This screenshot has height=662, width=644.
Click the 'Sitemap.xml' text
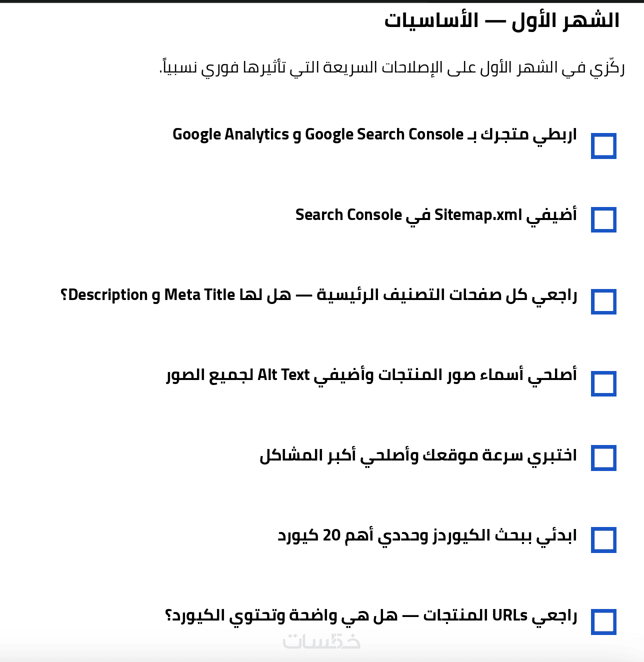coord(478,215)
